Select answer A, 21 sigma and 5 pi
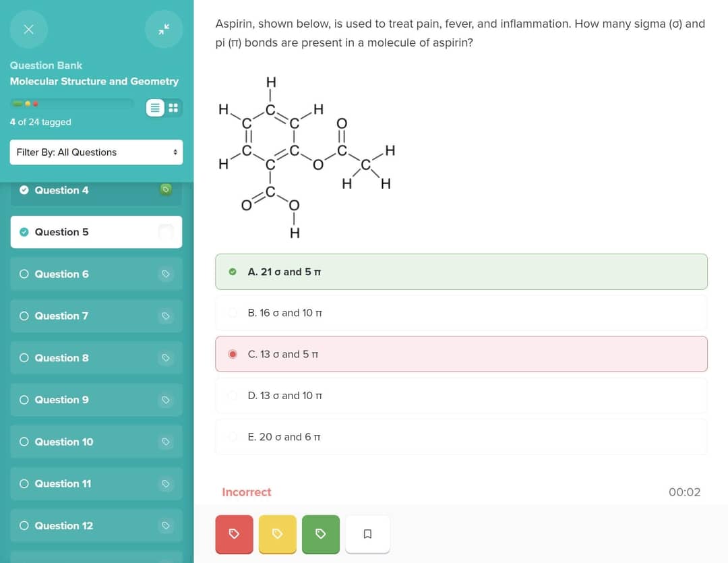This screenshot has width=728, height=563. [461, 272]
